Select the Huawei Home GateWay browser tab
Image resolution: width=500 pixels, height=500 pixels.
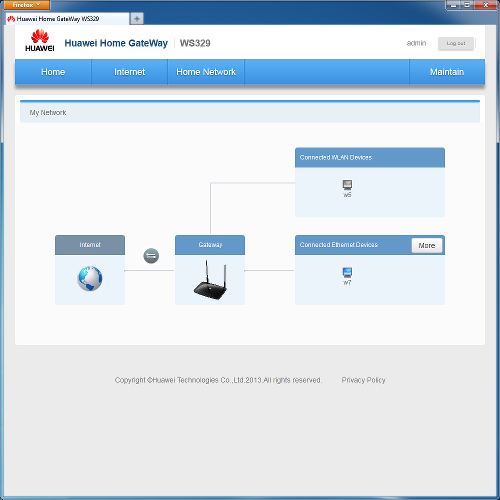pos(67,19)
